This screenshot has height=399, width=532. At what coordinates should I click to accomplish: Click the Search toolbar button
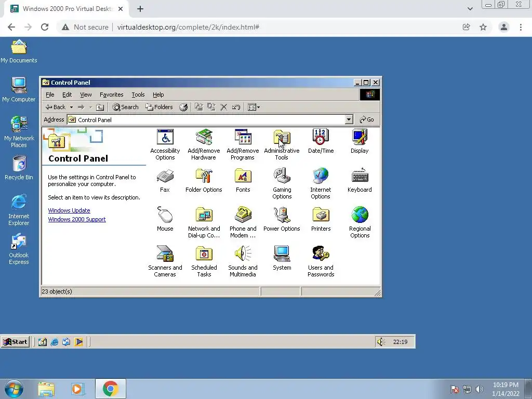[x=126, y=107]
